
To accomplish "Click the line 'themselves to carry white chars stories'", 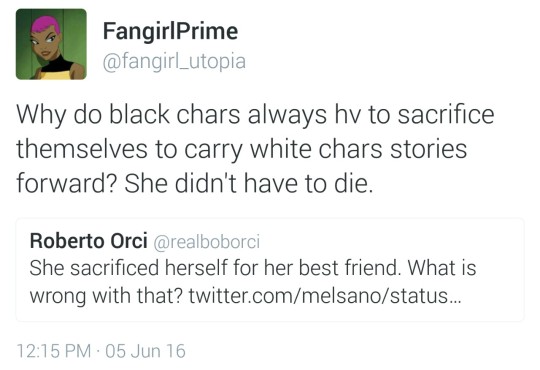I will [x=241, y=149].
